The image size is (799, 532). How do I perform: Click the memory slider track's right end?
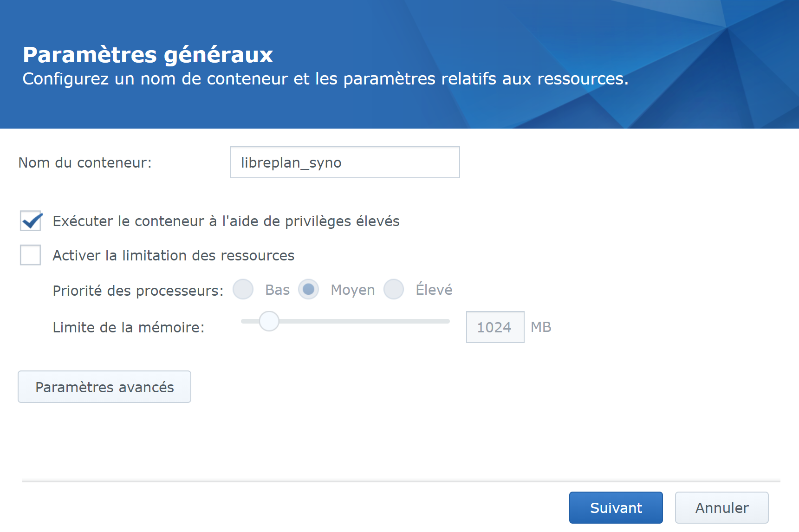click(x=446, y=321)
